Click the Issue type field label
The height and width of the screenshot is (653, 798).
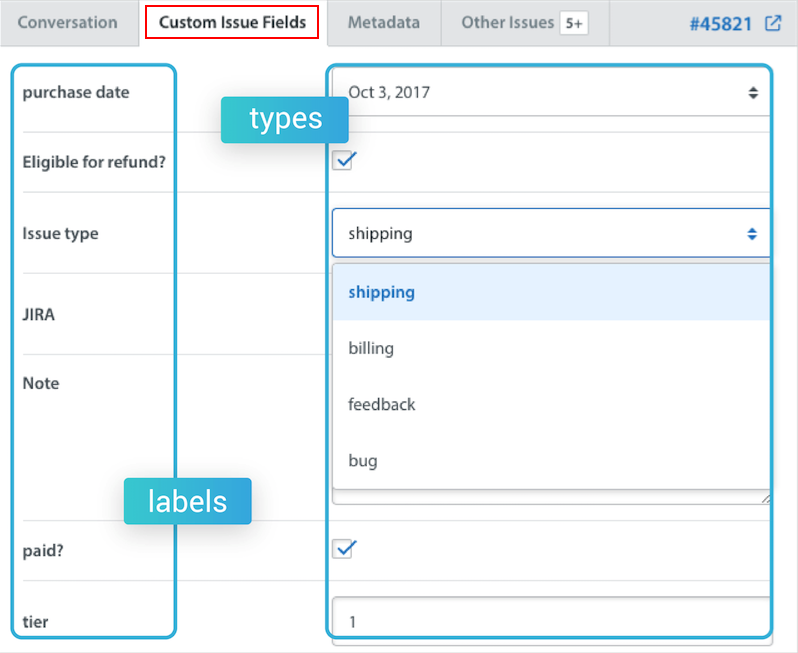[x=60, y=234]
